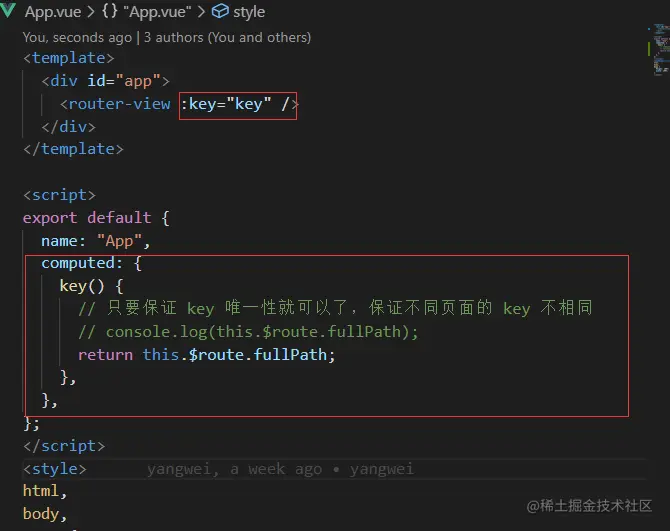Open the "3 authors (You and others)" code lens
Screen dimensions: 670x531
point(227,38)
